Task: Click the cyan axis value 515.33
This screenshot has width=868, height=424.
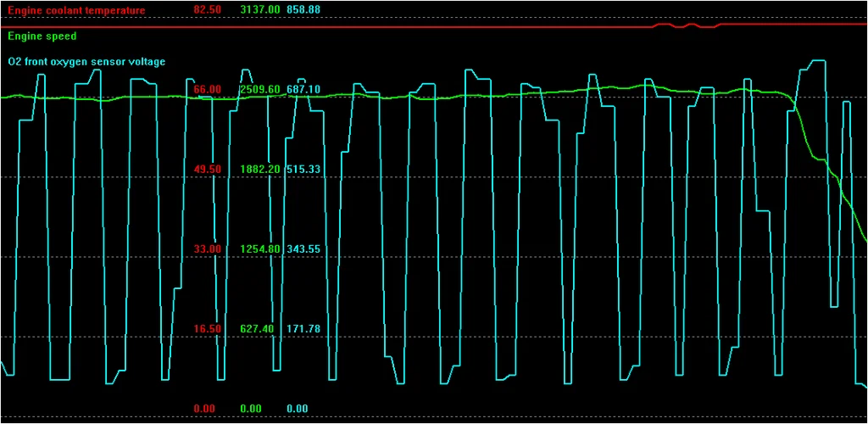Action: tap(303, 169)
